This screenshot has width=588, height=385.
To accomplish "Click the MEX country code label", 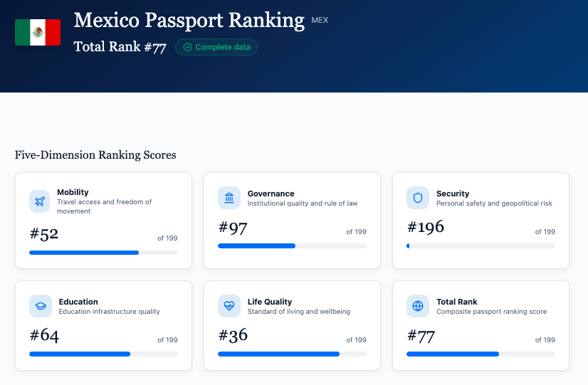I will point(320,20).
